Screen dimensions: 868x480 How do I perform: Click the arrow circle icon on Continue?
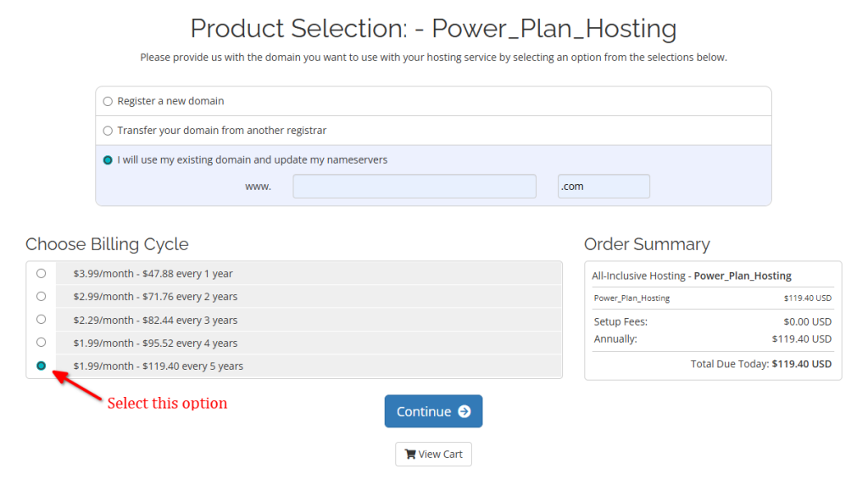coord(464,411)
